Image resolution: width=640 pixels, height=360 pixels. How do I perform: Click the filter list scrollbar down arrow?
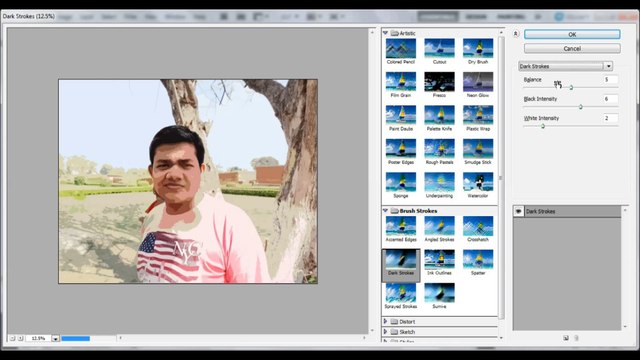pos(501,338)
